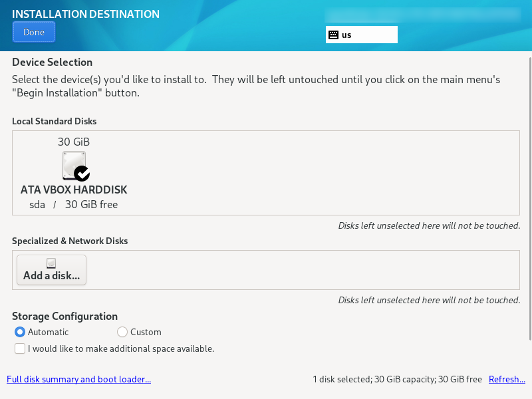The image size is (532, 399).
Task: Open the "us" keyboard layout selector
Action: [x=361, y=35]
